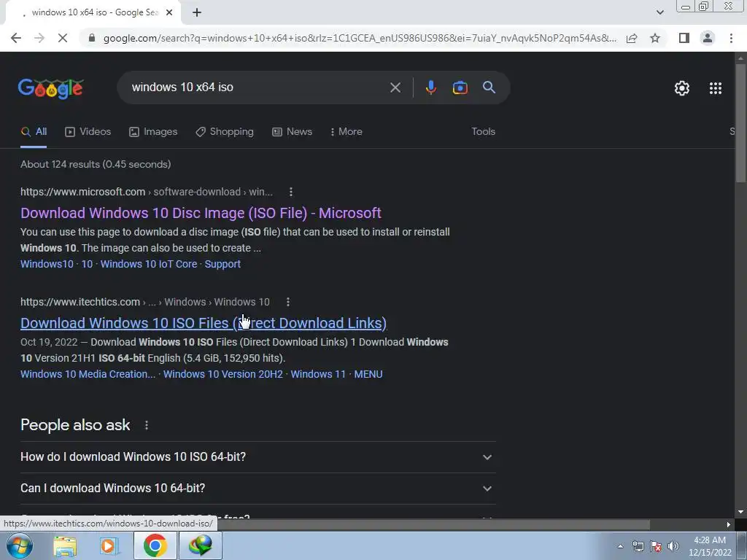This screenshot has height=560, width=747.
Task: Open Windows 11 sitelink
Action: (x=318, y=374)
